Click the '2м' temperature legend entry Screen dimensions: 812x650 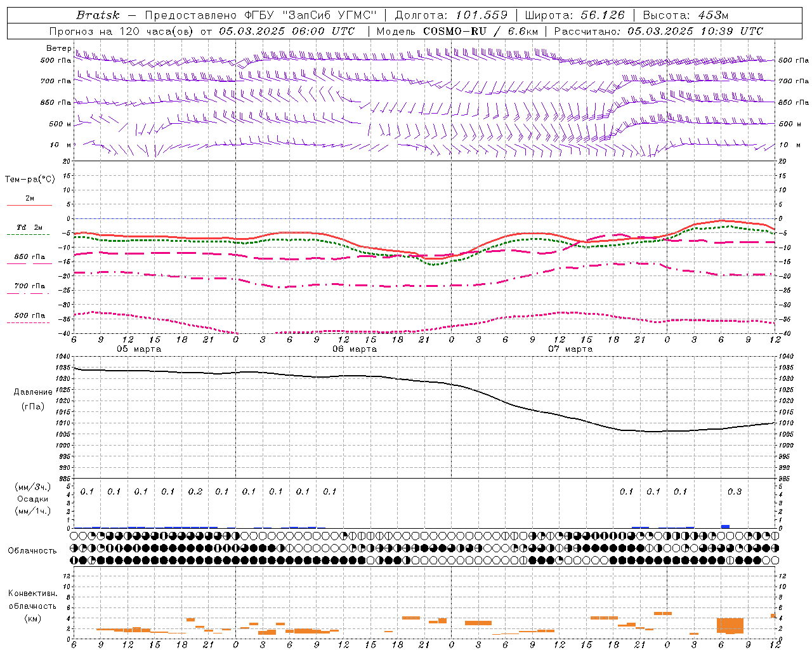(x=30, y=198)
